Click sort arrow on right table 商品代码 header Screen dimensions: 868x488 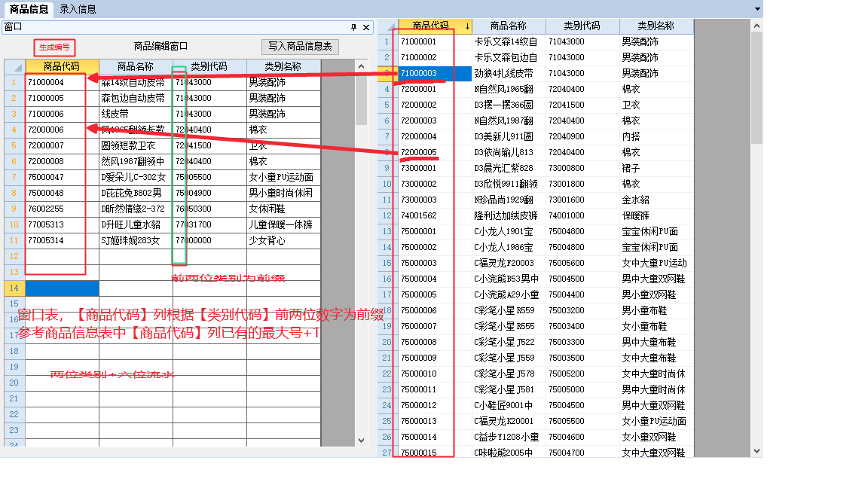coord(466,26)
